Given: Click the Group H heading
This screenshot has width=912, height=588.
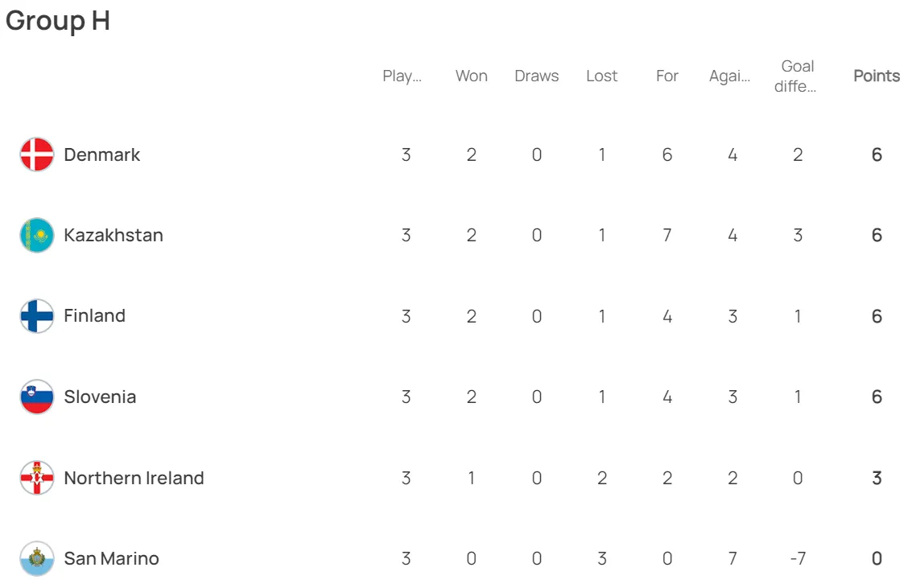Looking at the screenshot, I should (58, 21).
